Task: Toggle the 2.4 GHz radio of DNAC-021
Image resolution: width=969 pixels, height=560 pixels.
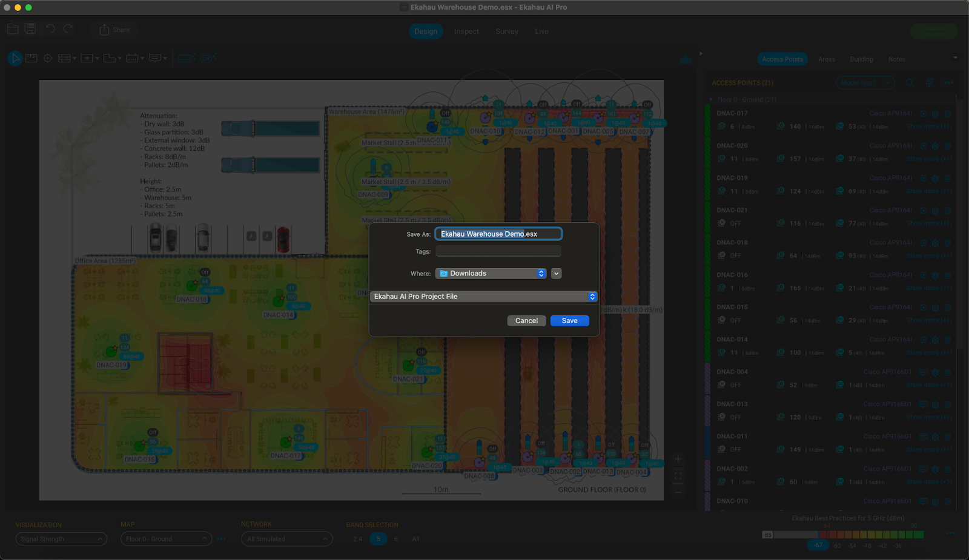Action: [721, 223]
